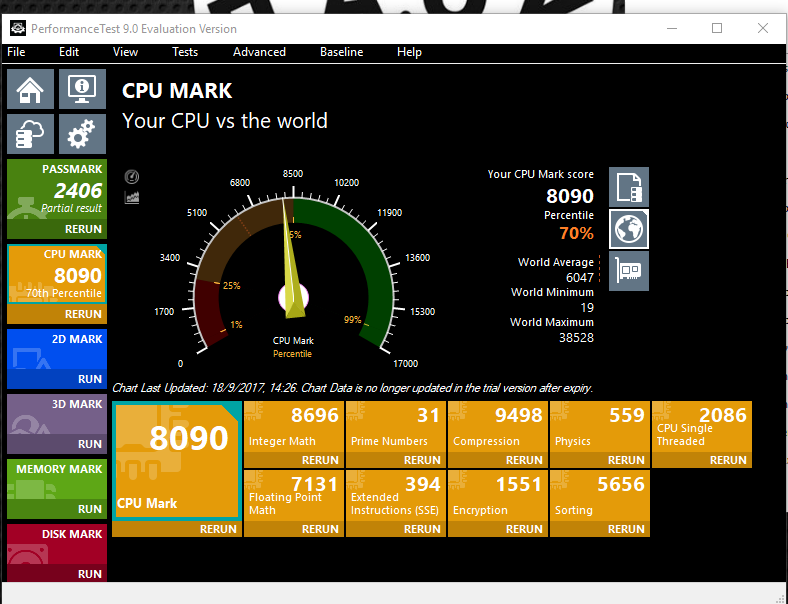This screenshot has height=604, width=788.
Task: Select the Disk Mark sidebar tile
Action: [x=57, y=545]
